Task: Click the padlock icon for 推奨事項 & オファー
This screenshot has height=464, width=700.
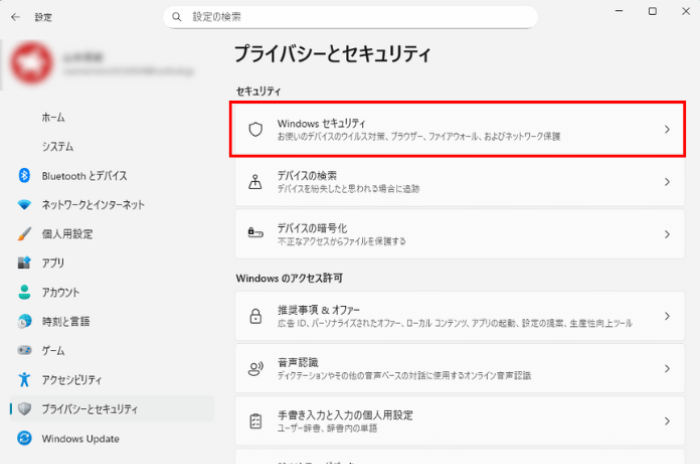Action: (x=255, y=316)
